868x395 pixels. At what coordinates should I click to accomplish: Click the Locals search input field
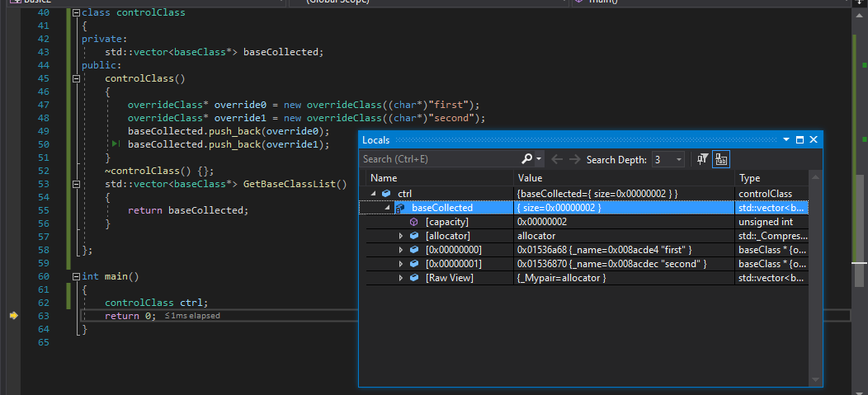point(440,159)
